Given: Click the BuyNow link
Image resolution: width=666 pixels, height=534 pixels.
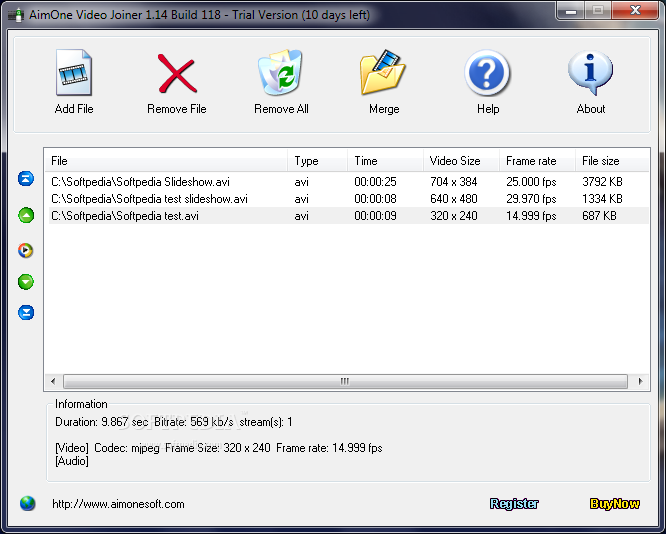Looking at the screenshot, I should [x=615, y=504].
